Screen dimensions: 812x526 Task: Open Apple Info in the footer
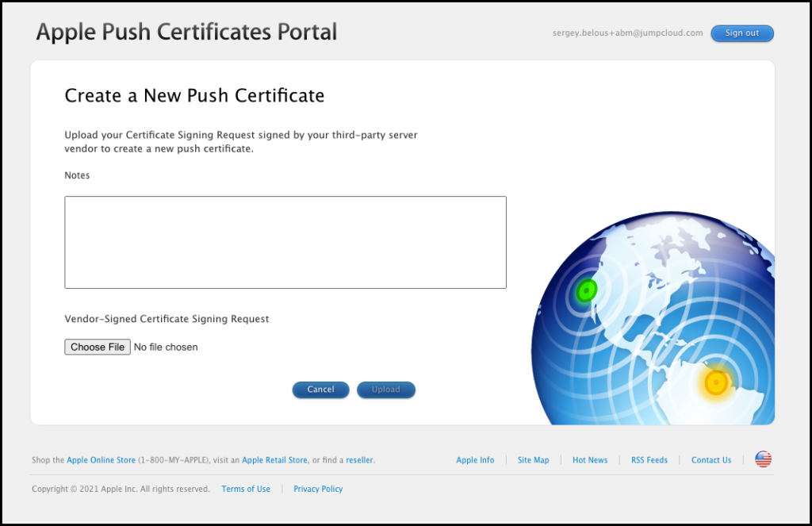[475, 460]
